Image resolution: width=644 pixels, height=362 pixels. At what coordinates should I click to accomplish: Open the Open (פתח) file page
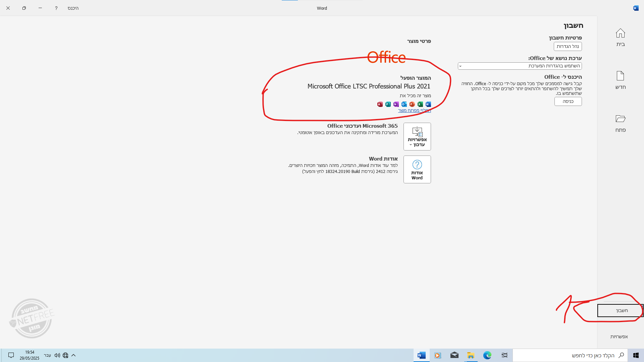point(620,123)
